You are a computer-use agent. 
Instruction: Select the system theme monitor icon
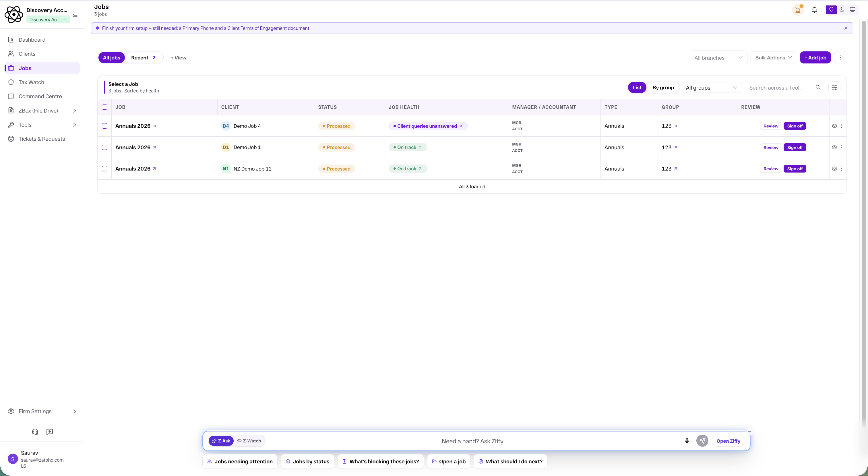point(852,10)
